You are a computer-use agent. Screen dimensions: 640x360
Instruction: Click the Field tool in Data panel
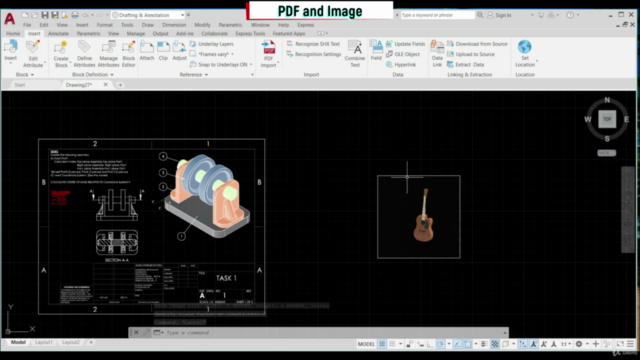[x=376, y=51]
